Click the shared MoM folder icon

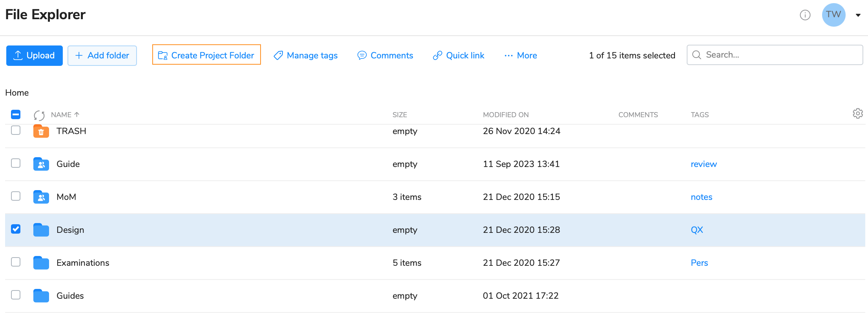tap(41, 197)
